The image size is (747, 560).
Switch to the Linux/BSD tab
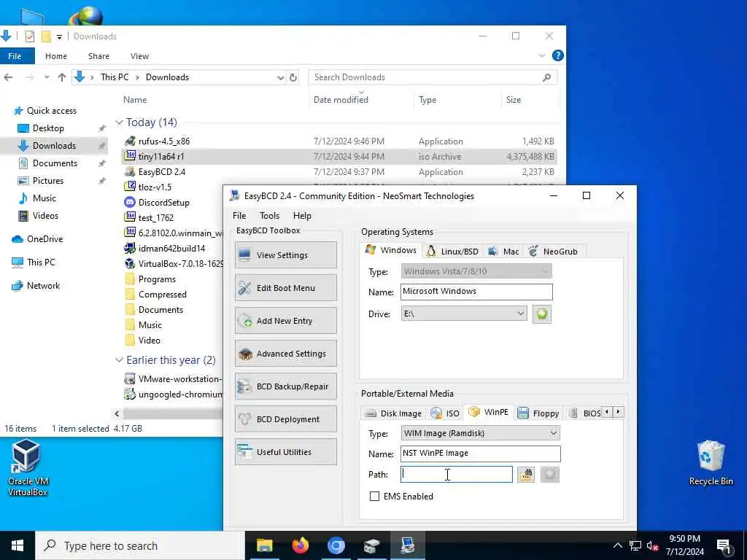[452, 251]
